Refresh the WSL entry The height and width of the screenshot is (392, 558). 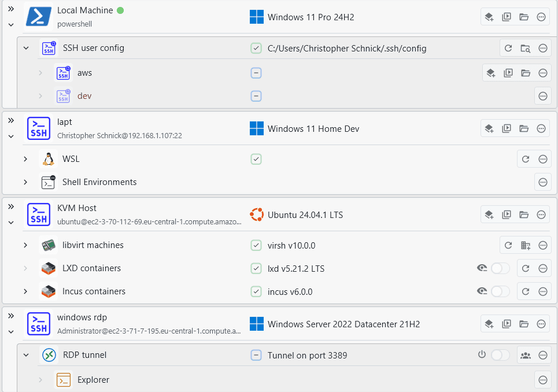click(526, 159)
